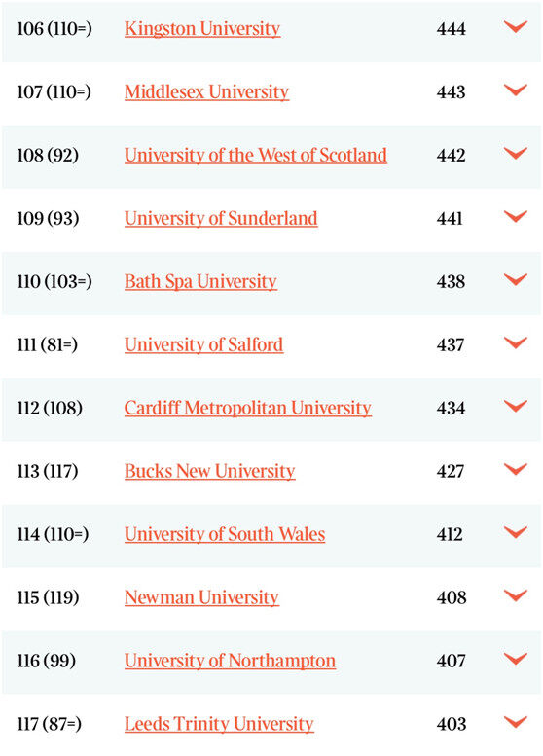Expand details for Middlesex University row
The height and width of the screenshot is (756, 543).
[x=516, y=90]
